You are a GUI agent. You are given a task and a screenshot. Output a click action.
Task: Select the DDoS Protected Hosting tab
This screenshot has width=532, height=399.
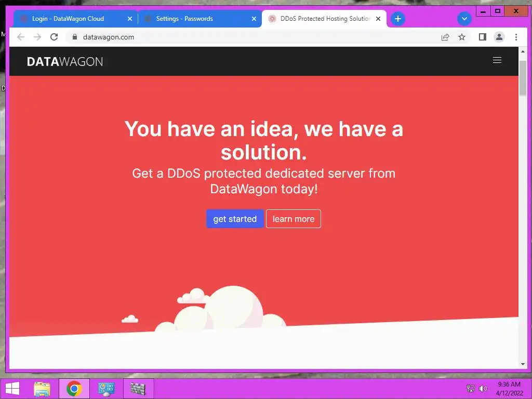[x=325, y=19]
